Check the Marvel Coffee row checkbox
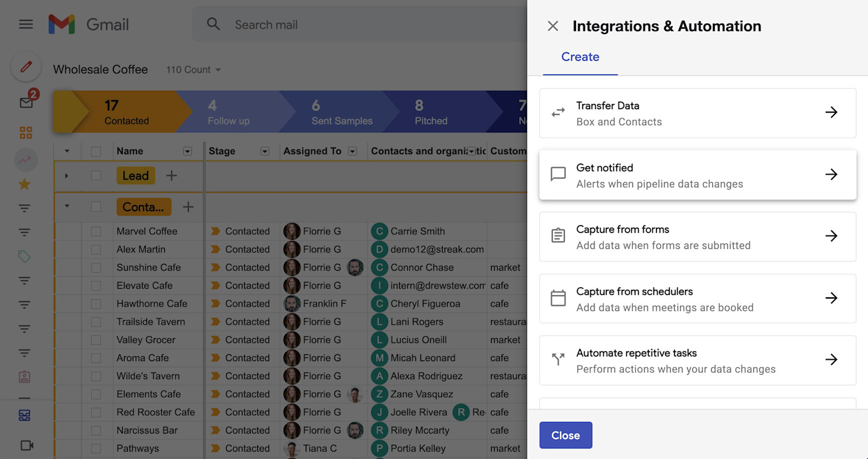The width and height of the screenshot is (868, 459). click(96, 231)
